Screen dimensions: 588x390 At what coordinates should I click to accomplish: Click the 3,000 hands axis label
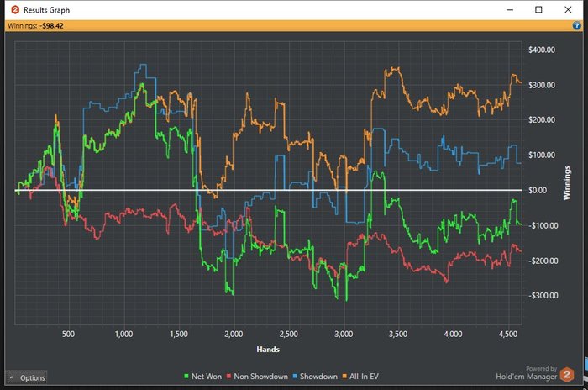[x=344, y=334]
